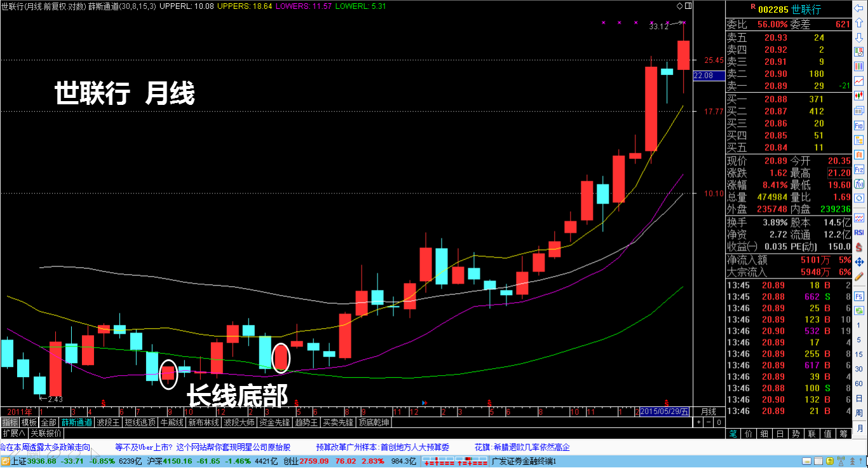This screenshot has width=868, height=468.
Task: Open the 模板 template tab
Action: click(29, 422)
